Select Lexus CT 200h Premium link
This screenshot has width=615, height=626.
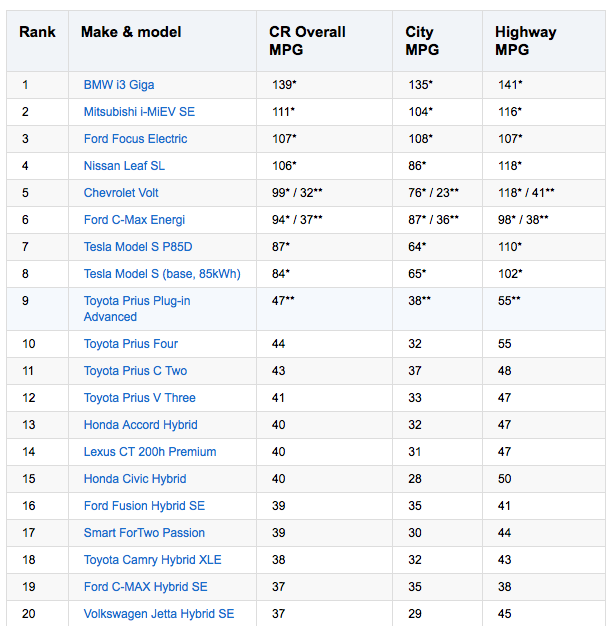(x=150, y=452)
